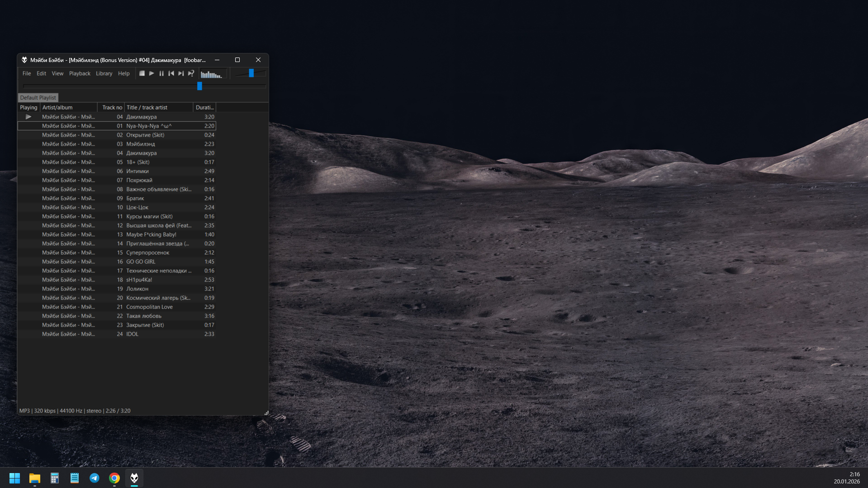
Task: Open the View menu
Action: (x=57, y=73)
